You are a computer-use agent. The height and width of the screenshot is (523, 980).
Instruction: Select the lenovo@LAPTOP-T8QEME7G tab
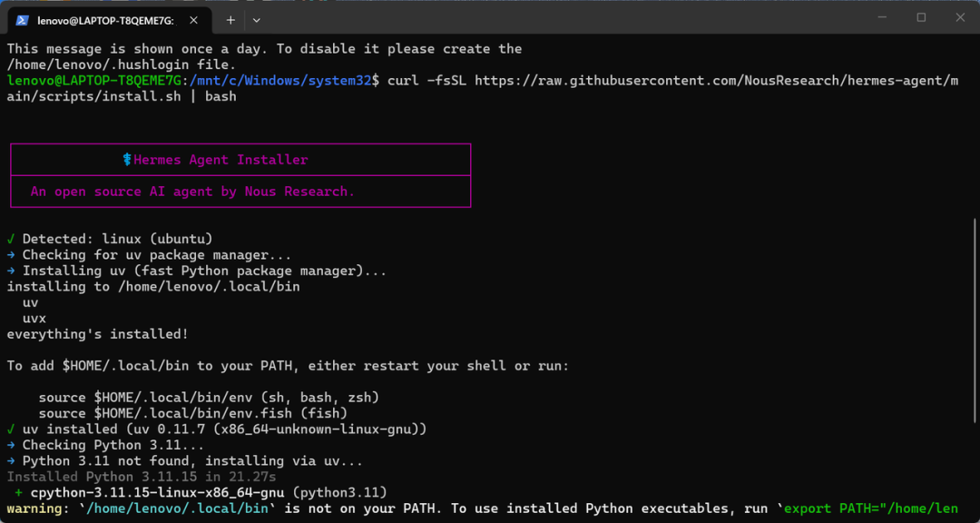click(104, 19)
